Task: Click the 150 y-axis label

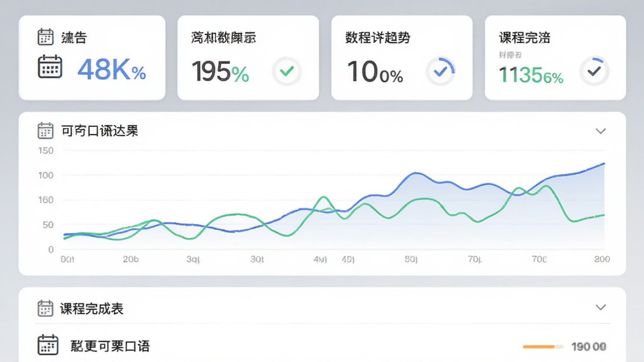Action: (46, 151)
